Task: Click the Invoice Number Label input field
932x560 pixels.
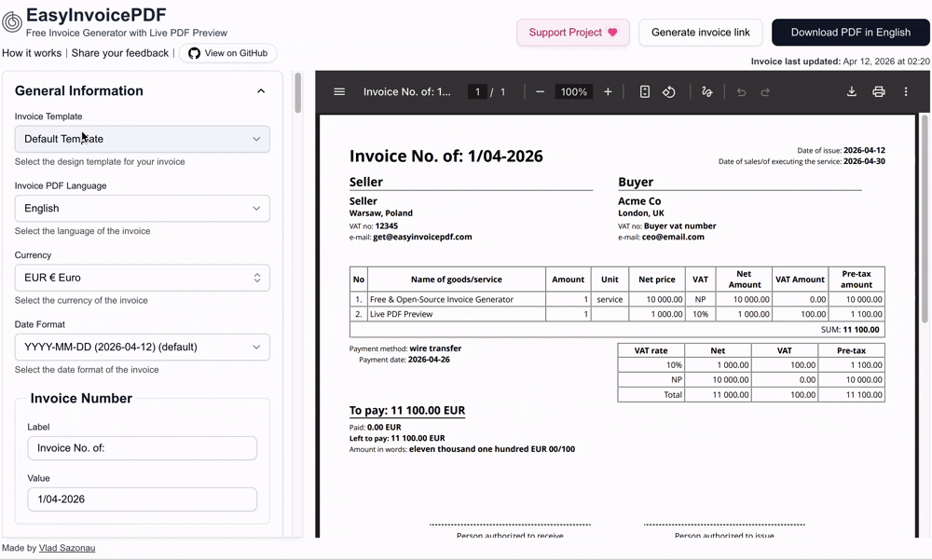Action: coord(142,448)
